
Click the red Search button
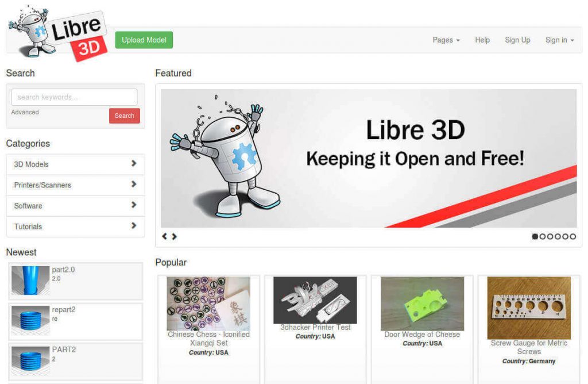125,116
